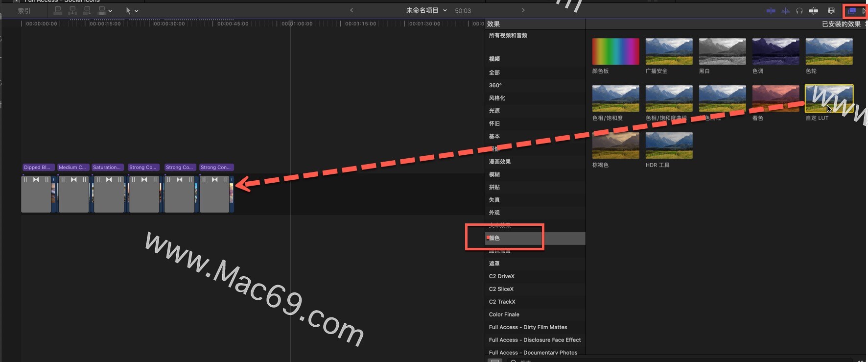Screen dimensions: 868x362
Task: Select the Medium C... title clip
Action: [x=73, y=168]
